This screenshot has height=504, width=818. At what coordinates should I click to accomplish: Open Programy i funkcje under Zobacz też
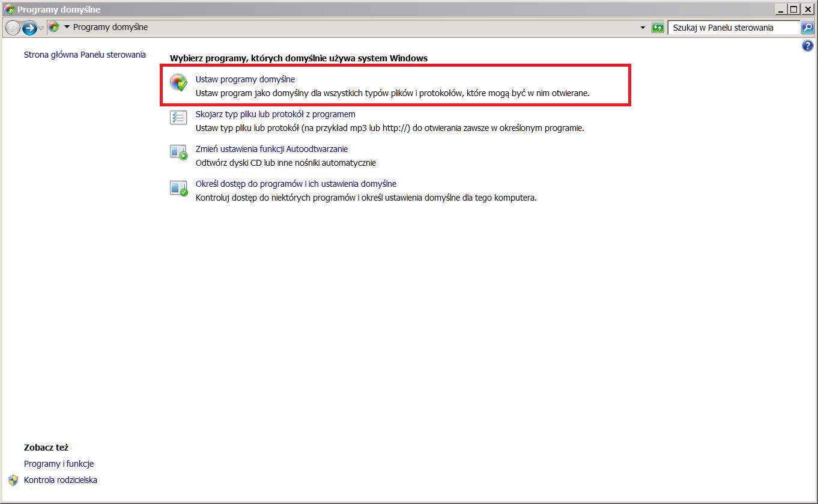[59, 464]
